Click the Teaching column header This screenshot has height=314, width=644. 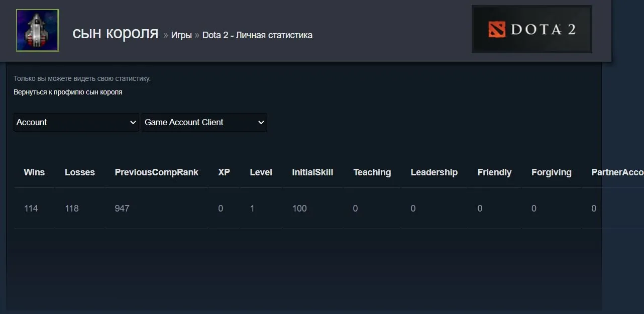click(x=372, y=172)
